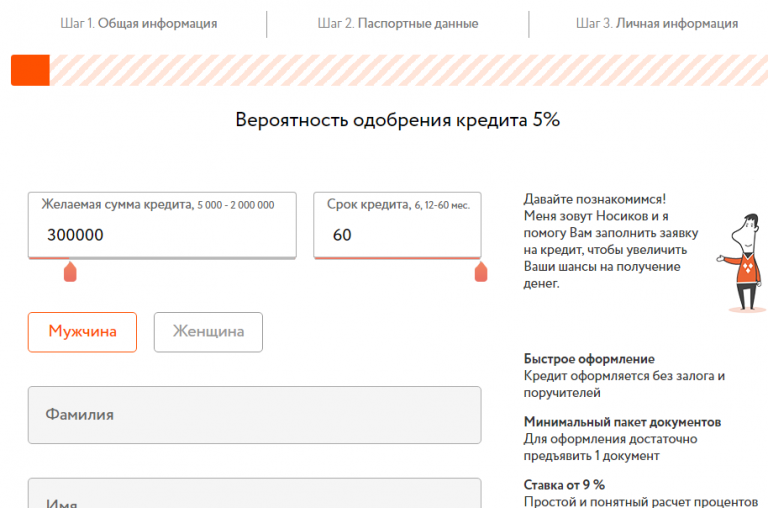Click into the Фамилия input field
Viewport: 768px width, 508px height.
(x=254, y=414)
